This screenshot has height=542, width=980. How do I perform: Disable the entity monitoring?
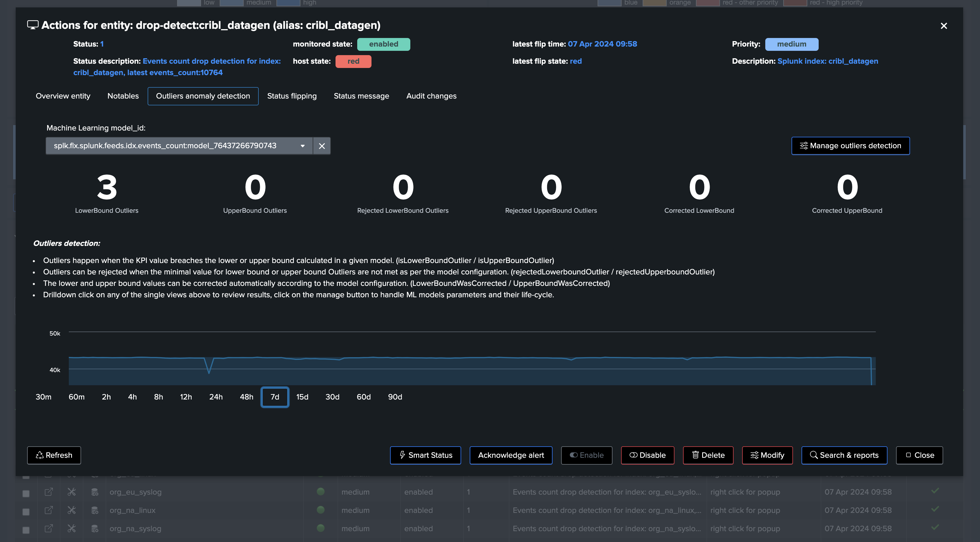point(648,455)
